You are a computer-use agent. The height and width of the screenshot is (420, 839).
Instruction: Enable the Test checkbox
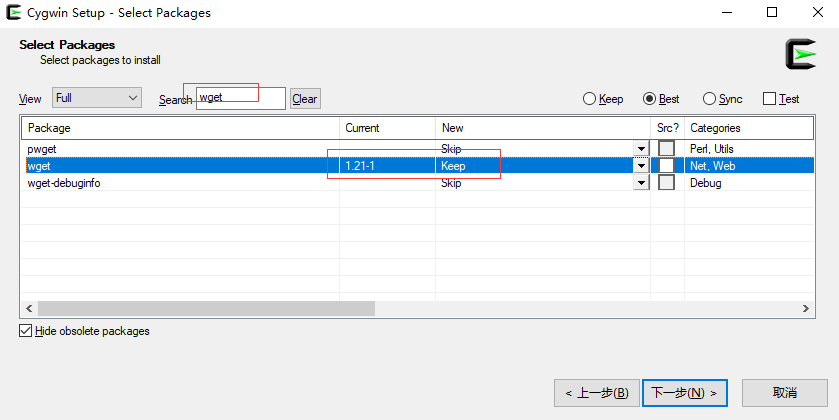(x=781, y=99)
